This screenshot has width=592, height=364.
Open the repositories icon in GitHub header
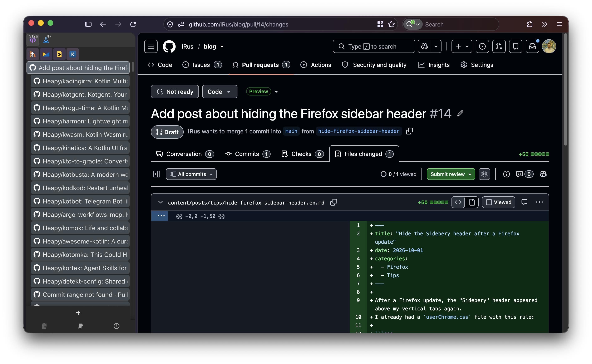tap(515, 46)
